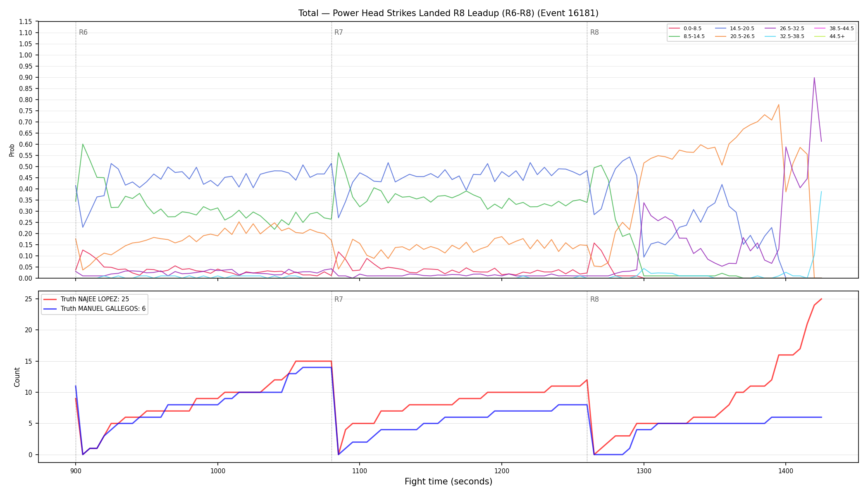Click the red line swatch for 0.0-8.5
The image size is (868, 496).
675,29
